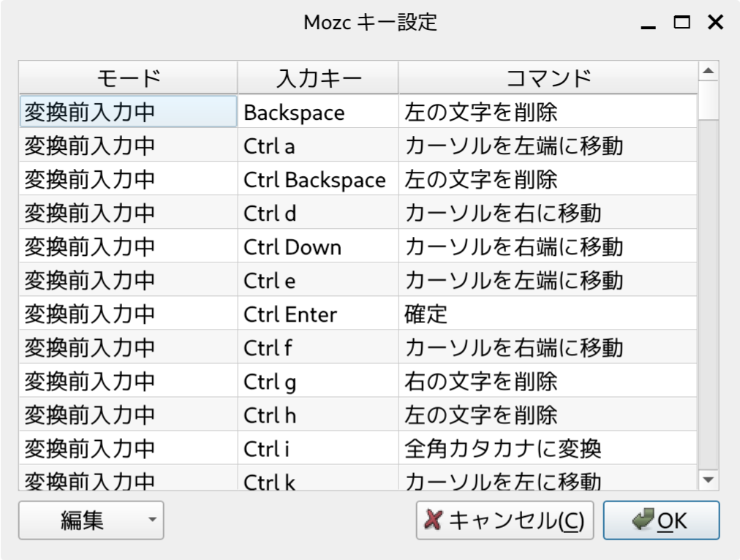Select the Ctrl Enter key cell
This screenshot has height=560, width=740.
318,314
